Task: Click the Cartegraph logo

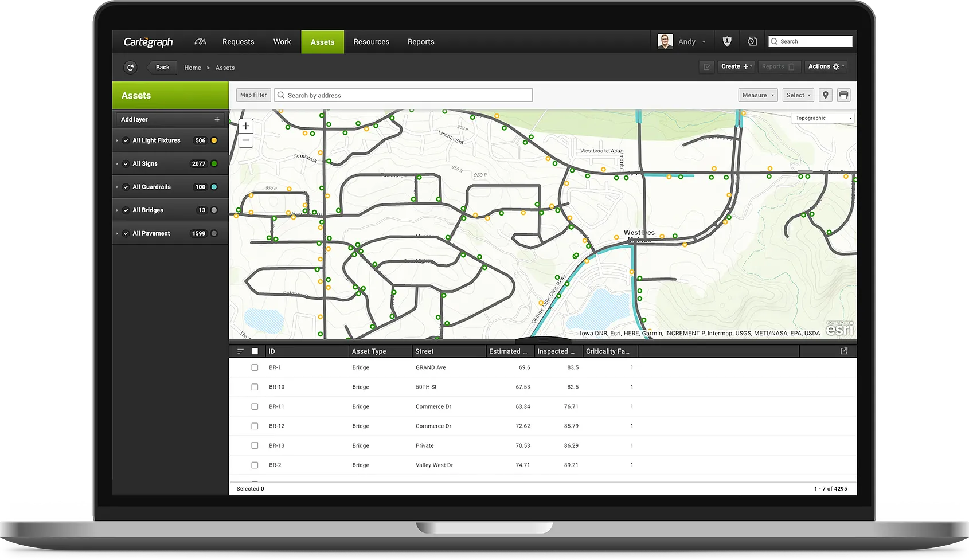Action: click(149, 42)
